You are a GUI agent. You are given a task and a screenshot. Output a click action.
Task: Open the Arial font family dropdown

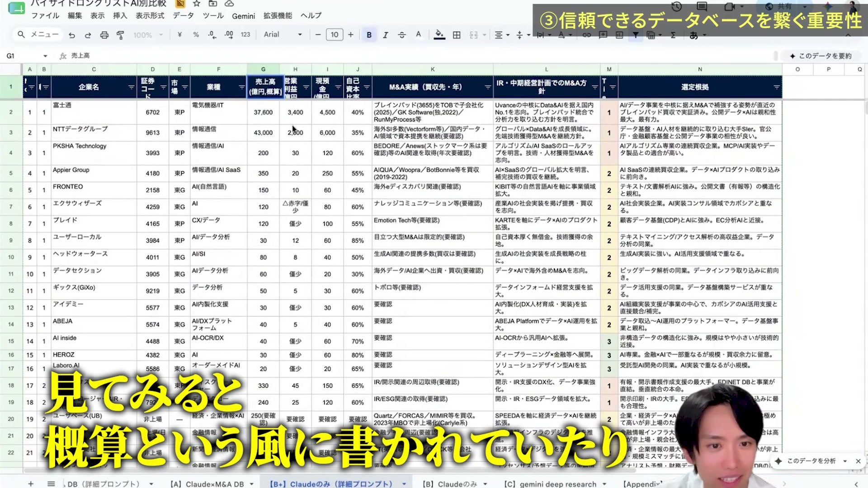[283, 34]
